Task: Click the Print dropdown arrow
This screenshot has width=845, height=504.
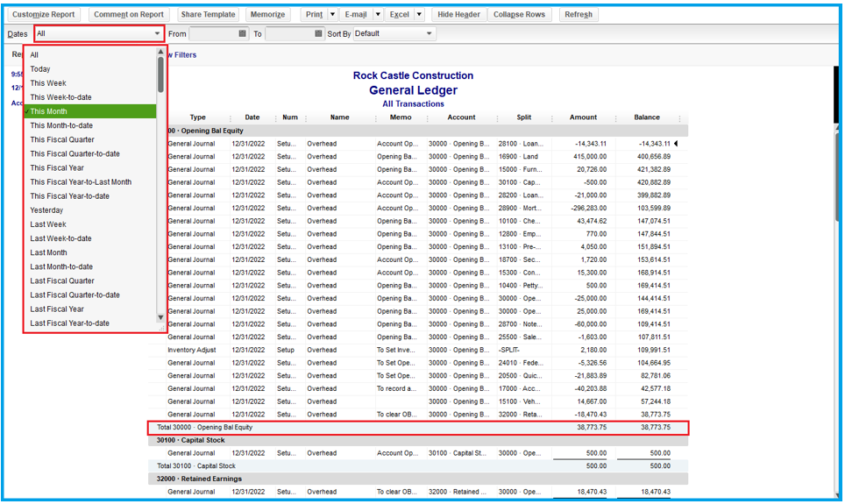Action: coord(332,15)
